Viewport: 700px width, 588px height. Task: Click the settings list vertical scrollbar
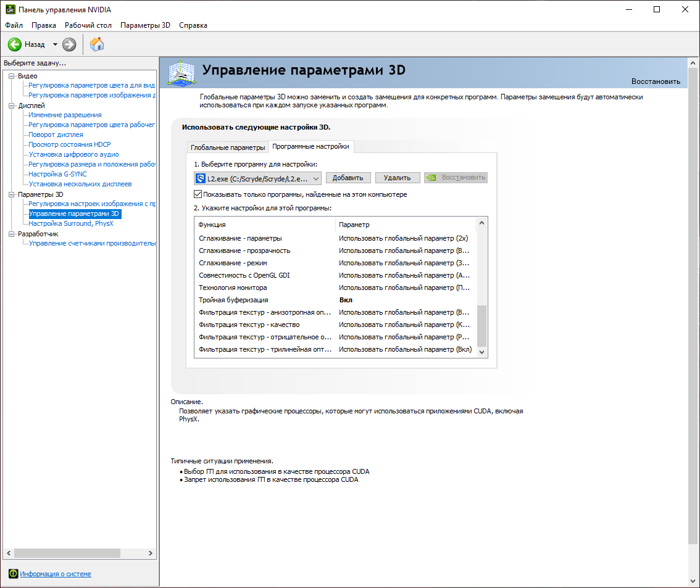click(x=482, y=325)
